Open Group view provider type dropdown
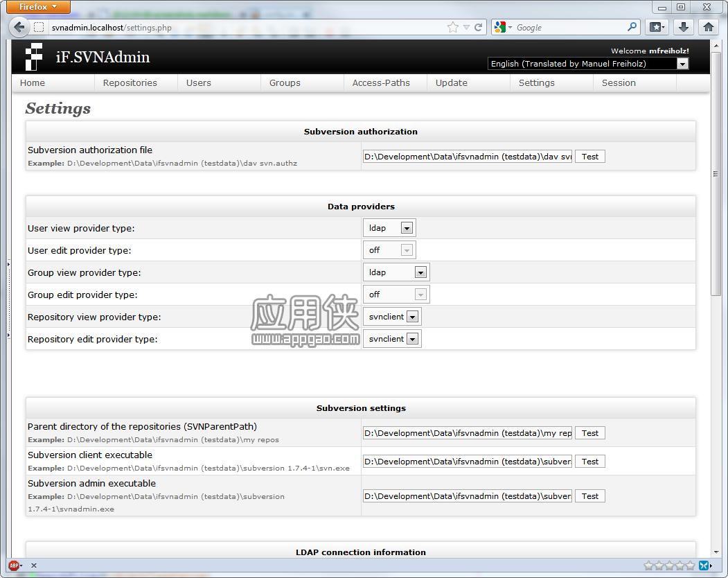 (396, 272)
